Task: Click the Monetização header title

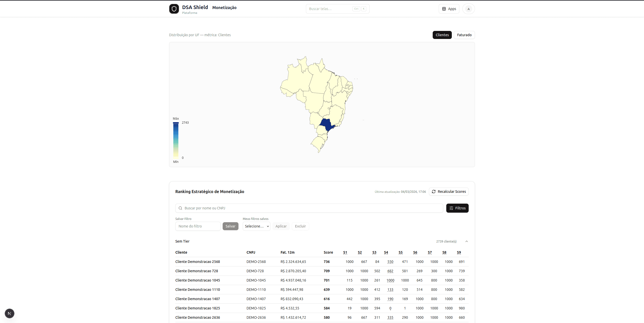Action: (x=224, y=8)
